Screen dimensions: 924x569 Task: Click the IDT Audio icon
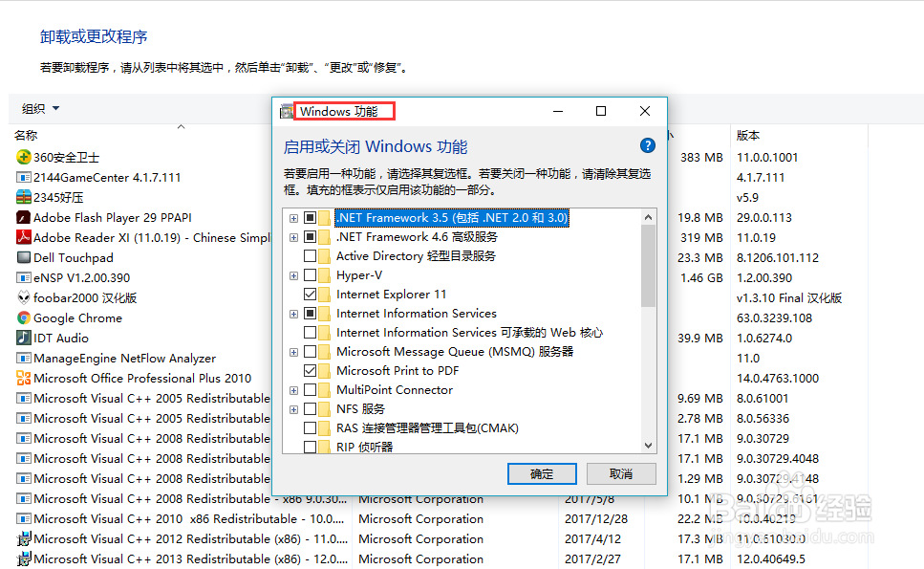coord(24,338)
